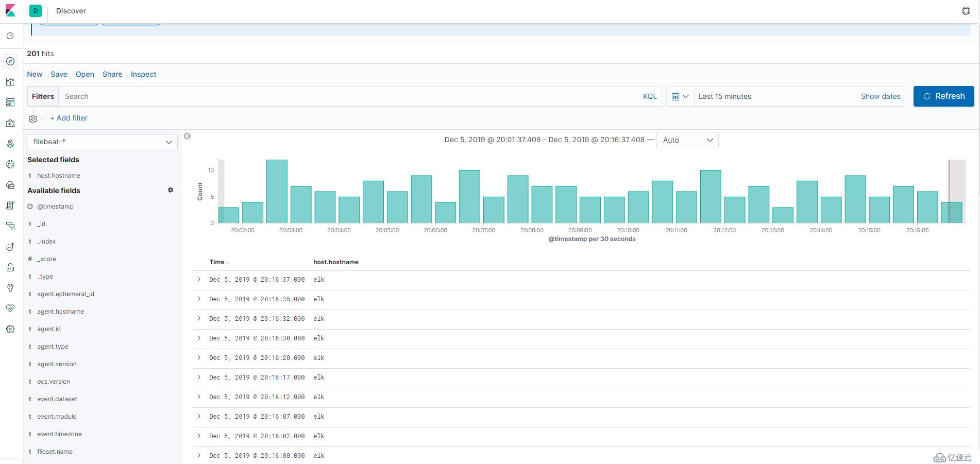Click the Discover breadcrumb title
Image resolution: width=980 pixels, height=464 pixels.
pos(71,11)
